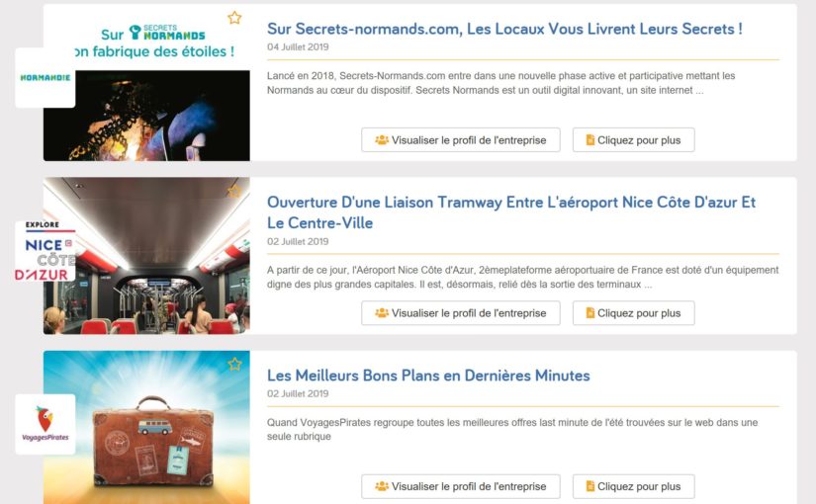The height and width of the screenshot is (504, 816).
Task: Click document icon in VoyagesPirates 'Cliquez pour plus'
Action: [590, 486]
